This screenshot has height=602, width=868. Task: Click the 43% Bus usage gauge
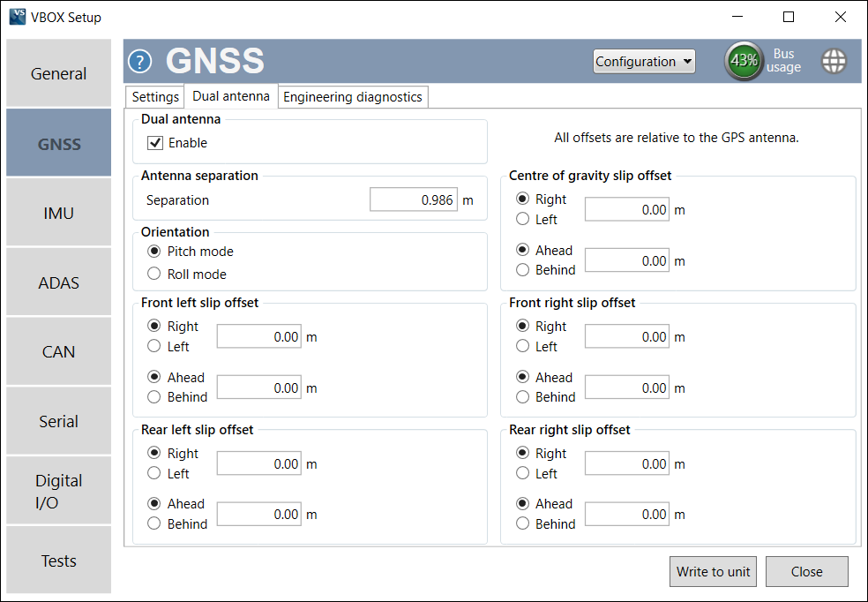(x=744, y=61)
